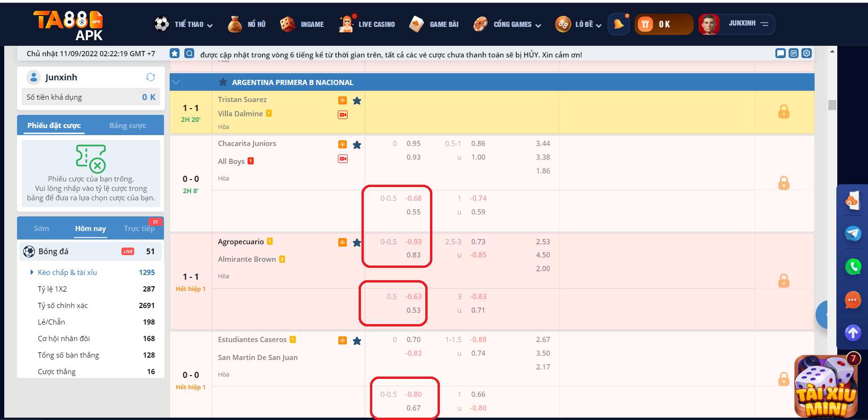Expand the Thể Thao dropdown menu

[193, 25]
